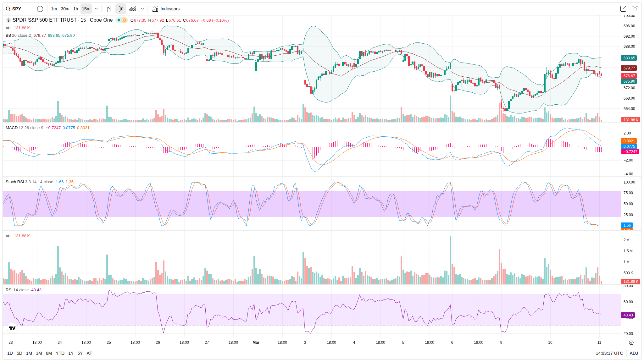Take a chart snapshot with the camera icon

(635, 9)
